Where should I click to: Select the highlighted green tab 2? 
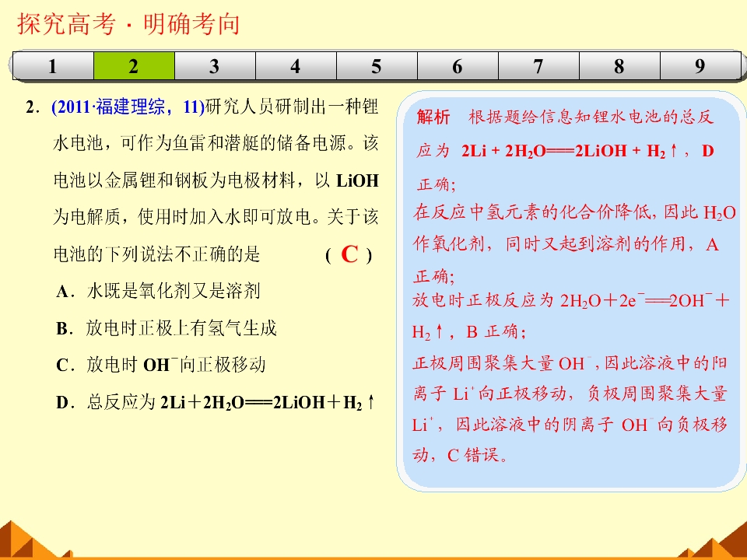click(134, 65)
